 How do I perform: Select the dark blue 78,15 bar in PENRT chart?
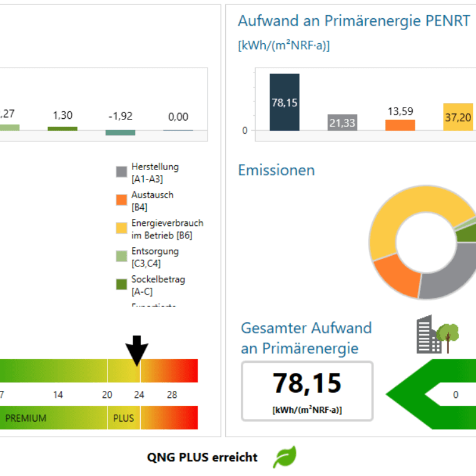[285, 102]
